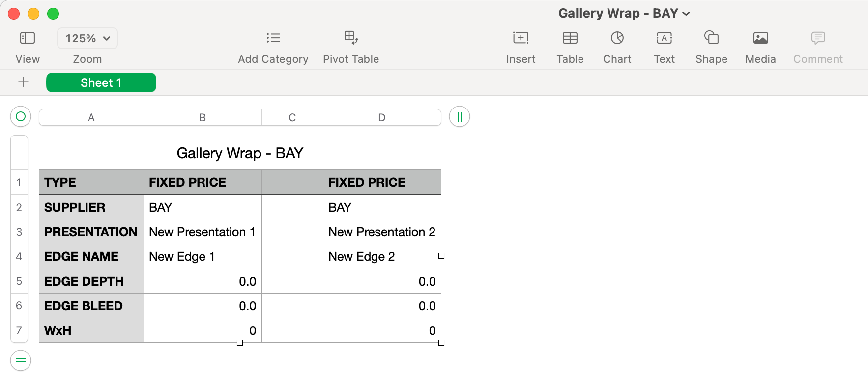Viewport: 868px width, 383px height.
Task: Add a new Table from toolbar
Action: [570, 38]
